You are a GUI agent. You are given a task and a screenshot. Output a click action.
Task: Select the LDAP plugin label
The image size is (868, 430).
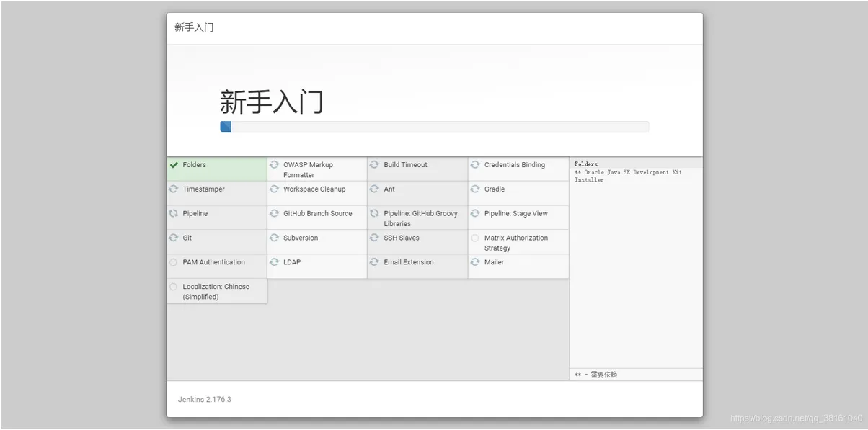click(292, 262)
